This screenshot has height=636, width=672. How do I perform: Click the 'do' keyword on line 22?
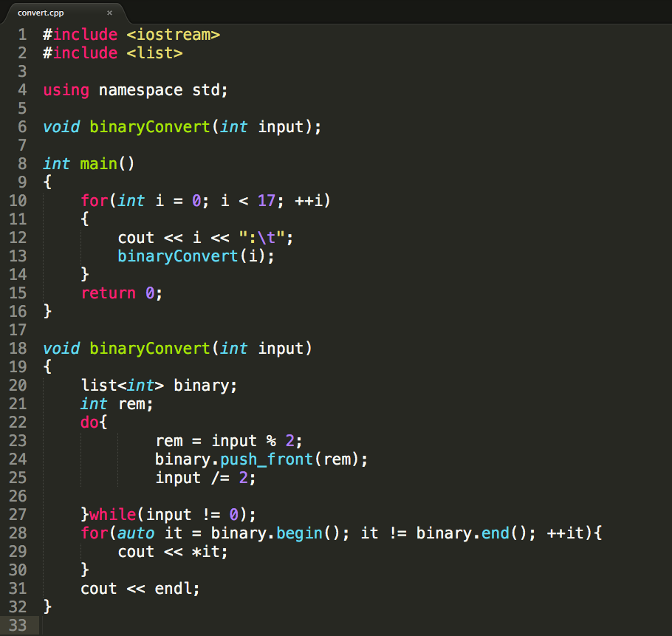[89, 423]
